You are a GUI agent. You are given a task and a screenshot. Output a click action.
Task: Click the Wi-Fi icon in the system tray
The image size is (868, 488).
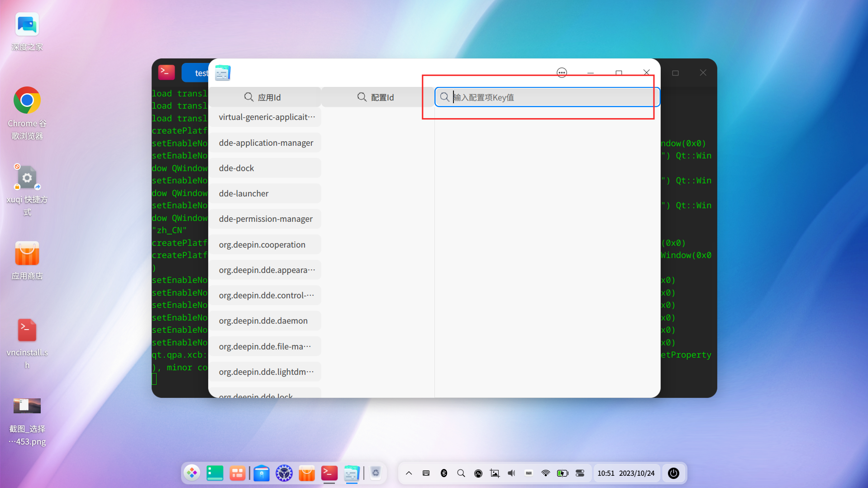point(545,473)
